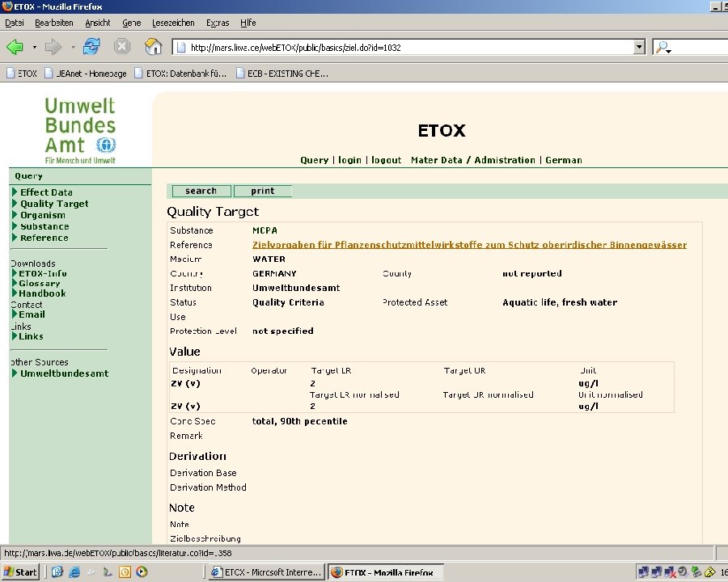This screenshot has width=728, height=582.
Task: Expand the URL bar history dropdown
Action: point(639,47)
